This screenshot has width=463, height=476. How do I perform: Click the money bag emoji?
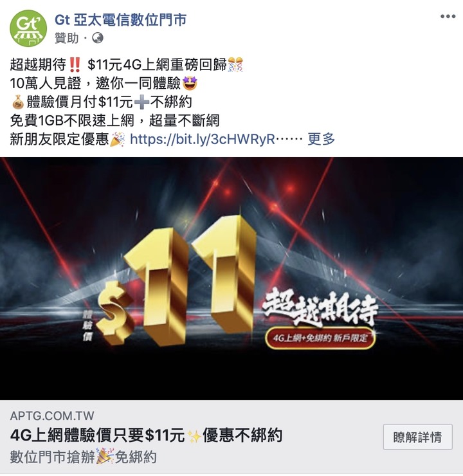click(x=17, y=102)
